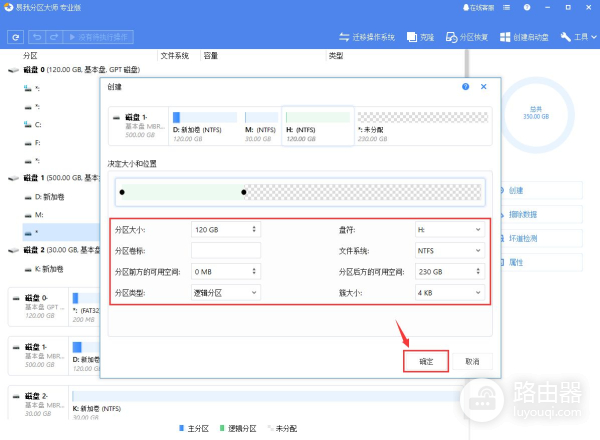
Task: Click the partition size (分区大小) 120 GB field
Action: [226, 230]
